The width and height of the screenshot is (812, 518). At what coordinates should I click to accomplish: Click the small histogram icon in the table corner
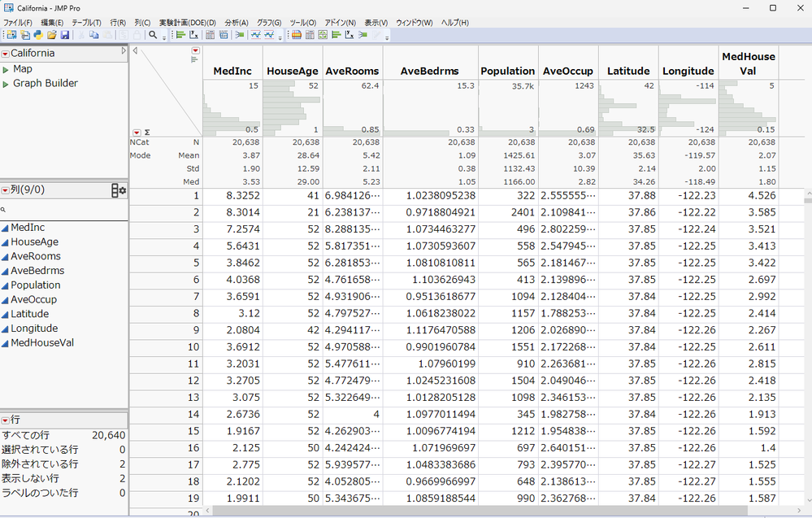point(195,58)
